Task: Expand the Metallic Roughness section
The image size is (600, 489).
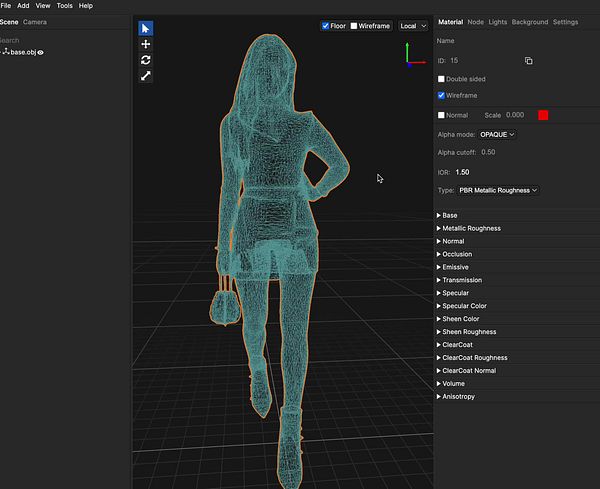Action: click(469, 228)
